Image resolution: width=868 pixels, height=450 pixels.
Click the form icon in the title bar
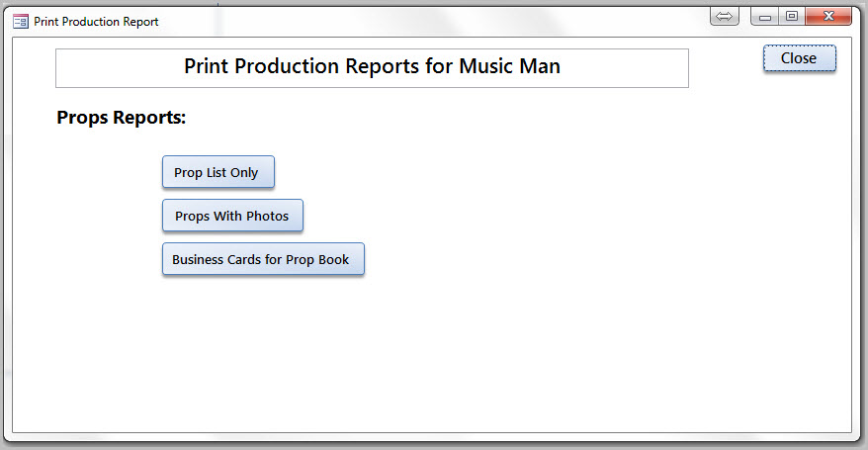(21, 22)
